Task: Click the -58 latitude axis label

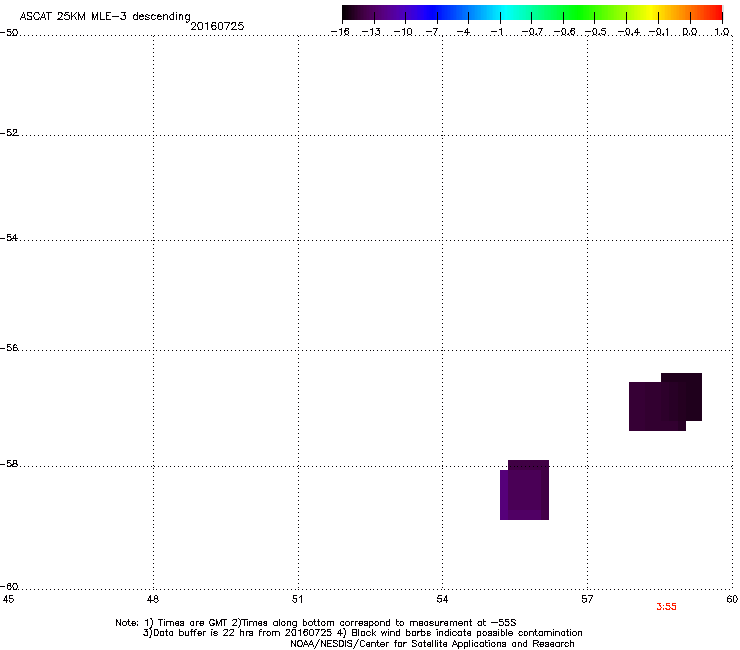Action: click(x=9, y=464)
